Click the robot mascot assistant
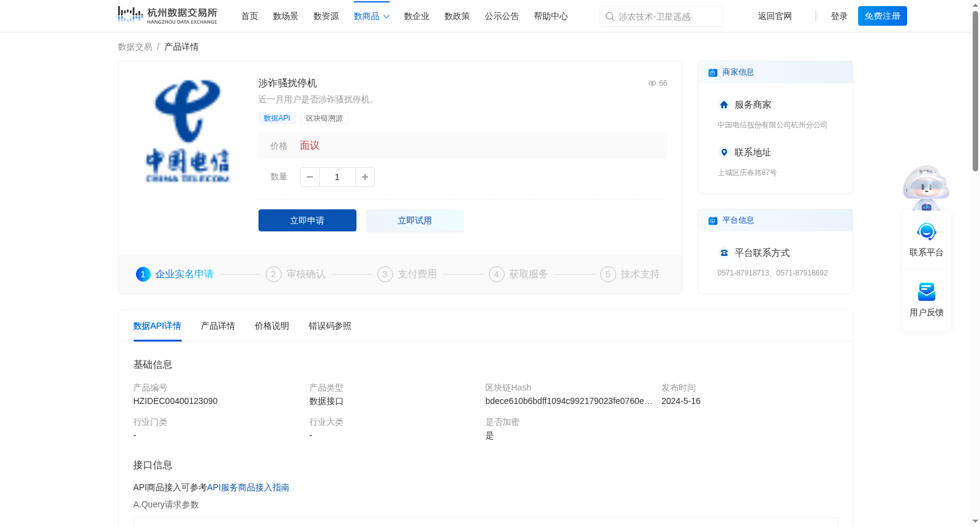 coord(926,187)
